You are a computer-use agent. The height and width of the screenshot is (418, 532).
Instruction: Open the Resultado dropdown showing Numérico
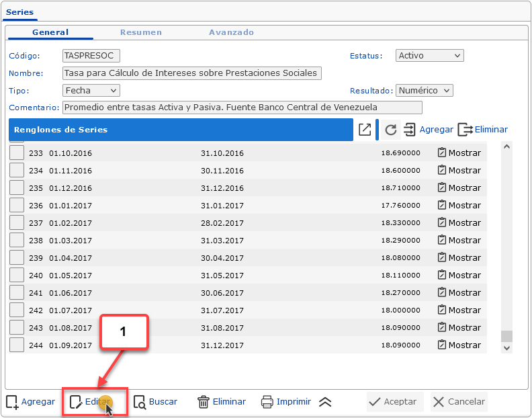(425, 90)
